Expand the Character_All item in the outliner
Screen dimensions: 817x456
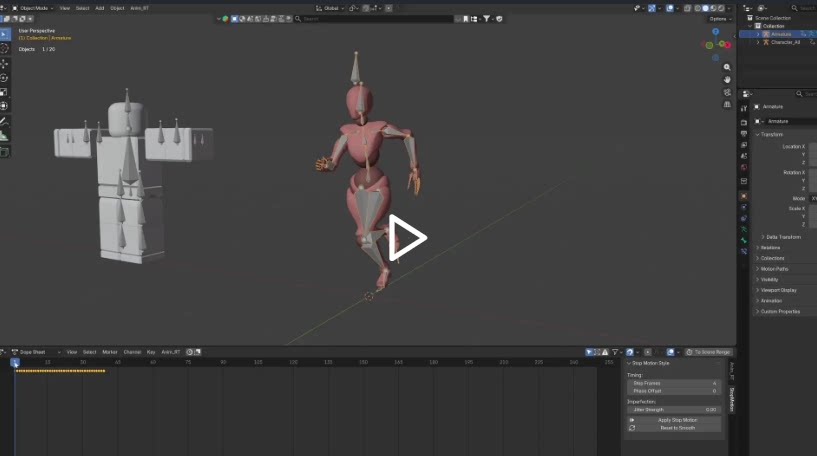(758, 43)
